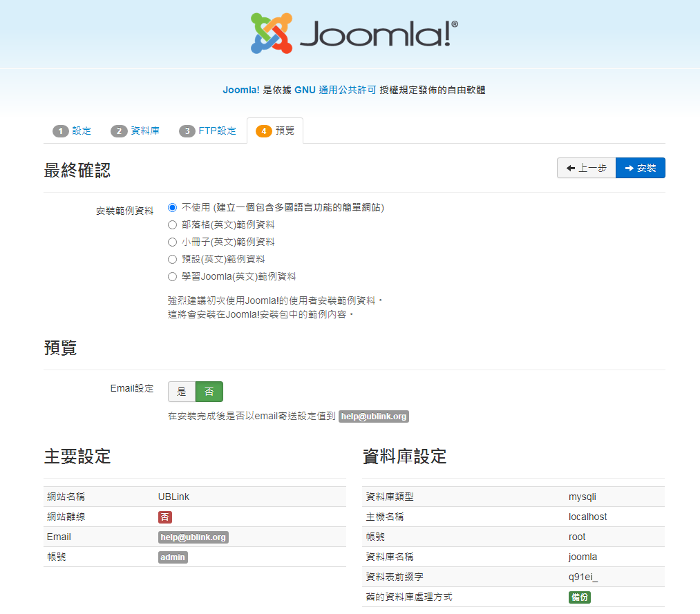Enable Email設定 by clicking 是
Screen dimensions: 700x614
click(x=182, y=392)
